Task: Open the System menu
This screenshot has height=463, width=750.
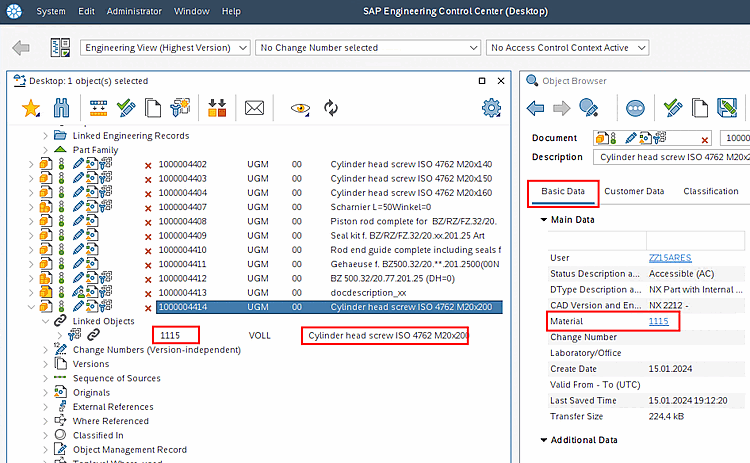Action: click(51, 11)
